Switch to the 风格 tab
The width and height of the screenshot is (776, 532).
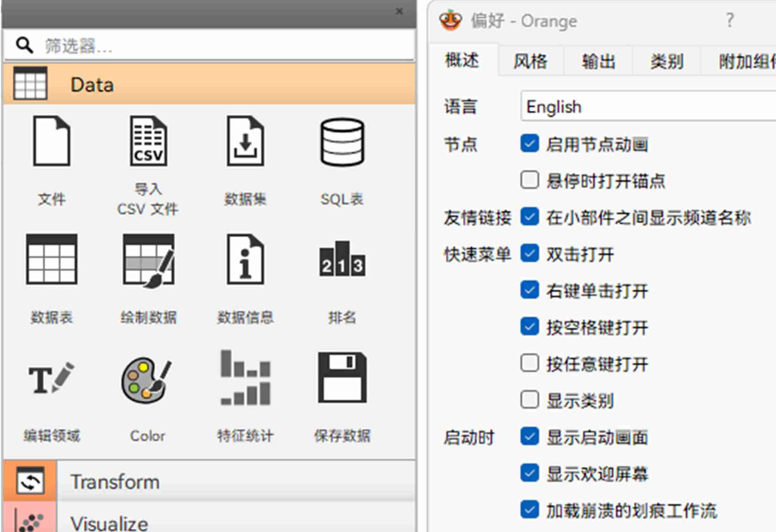tap(530, 61)
